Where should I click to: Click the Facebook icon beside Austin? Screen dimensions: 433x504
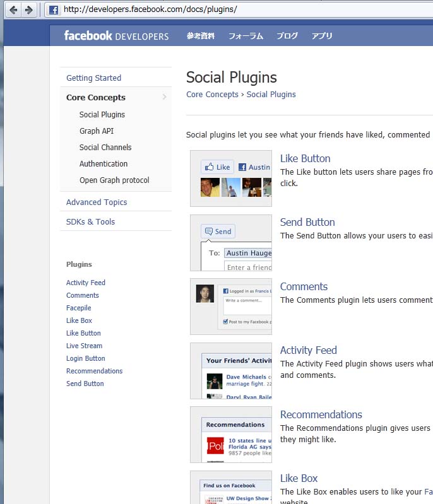point(242,167)
